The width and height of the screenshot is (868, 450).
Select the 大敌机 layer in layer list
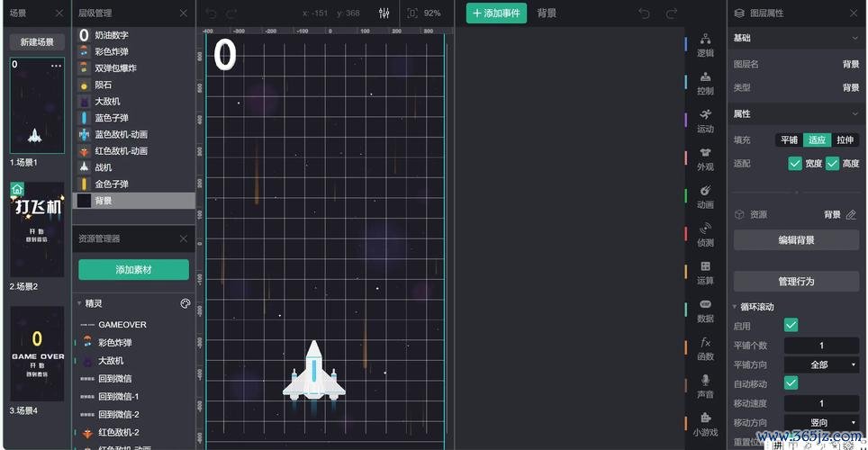click(x=107, y=102)
